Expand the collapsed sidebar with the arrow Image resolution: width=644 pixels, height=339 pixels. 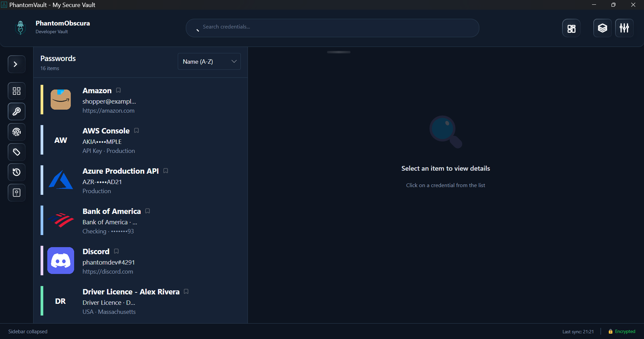[16, 64]
